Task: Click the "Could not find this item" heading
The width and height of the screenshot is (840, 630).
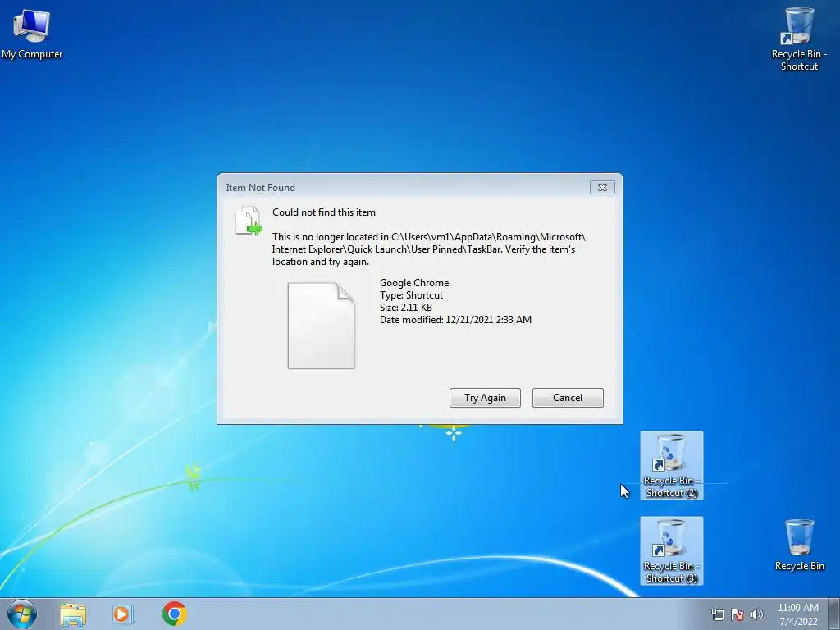Action: pyautogui.click(x=323, y=212)
